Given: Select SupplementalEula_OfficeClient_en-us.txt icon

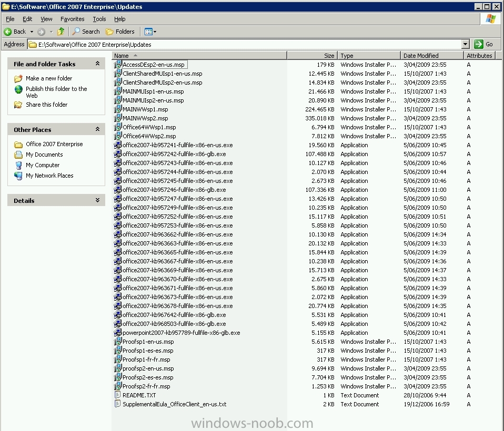Looking at the screenshot, I should tap(118, 404).
